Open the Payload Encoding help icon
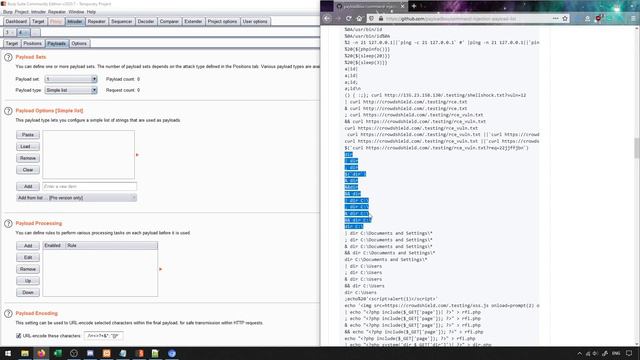This screenshot has width=640, height=360. (x=8, y=313)
